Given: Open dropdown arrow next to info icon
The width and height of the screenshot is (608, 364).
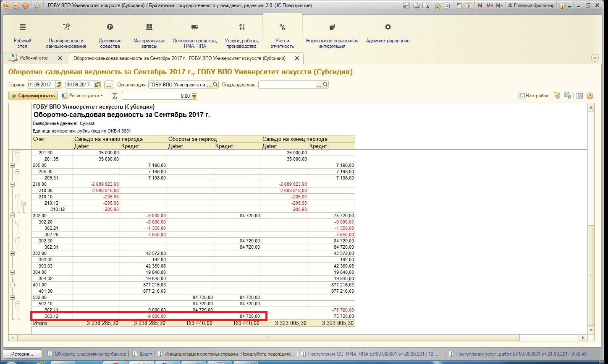Looking at the screenshot, I should coord(569,7).
